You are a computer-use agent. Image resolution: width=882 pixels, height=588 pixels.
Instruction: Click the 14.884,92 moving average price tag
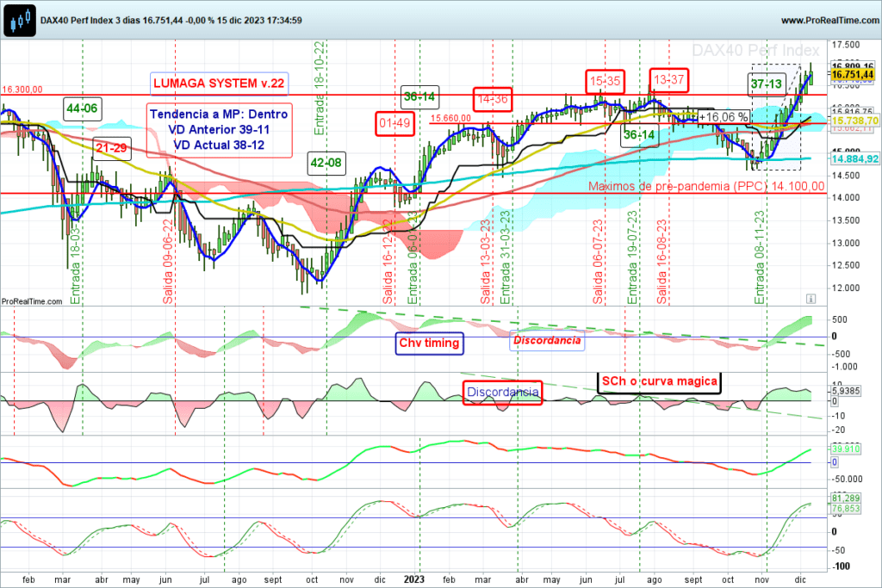pyautogui.click(x=855, y=159)
